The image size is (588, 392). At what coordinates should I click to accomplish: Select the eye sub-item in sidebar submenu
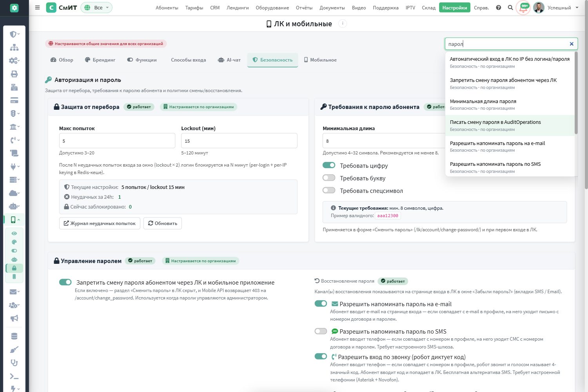(14, 233)
